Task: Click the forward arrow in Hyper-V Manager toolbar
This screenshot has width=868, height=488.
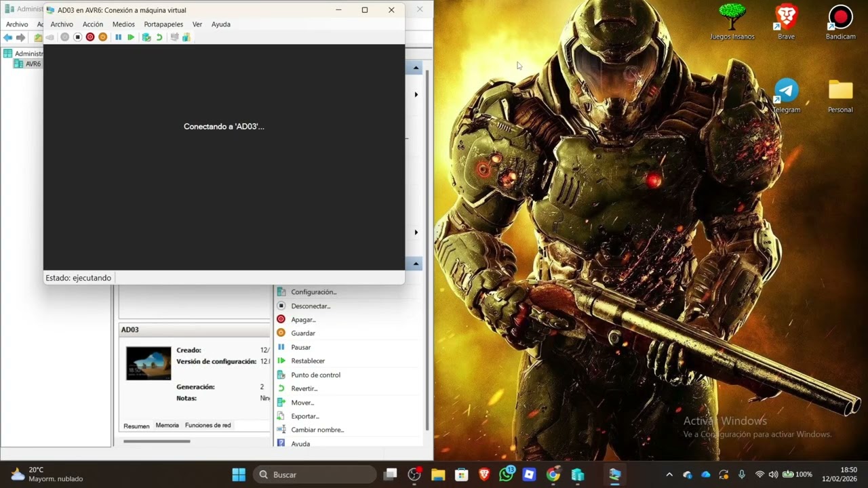Action: click(x=21, y=37)
